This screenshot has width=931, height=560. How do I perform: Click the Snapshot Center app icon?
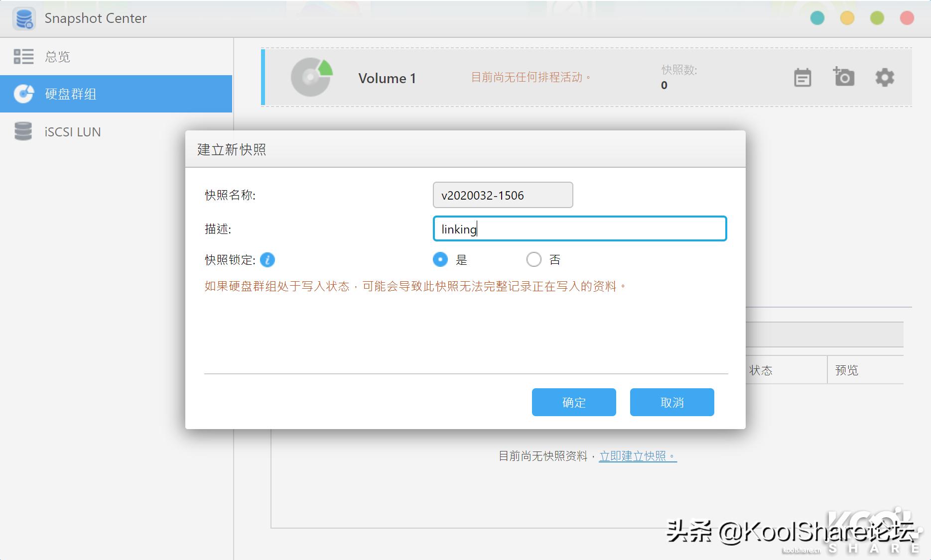(24, 18)
